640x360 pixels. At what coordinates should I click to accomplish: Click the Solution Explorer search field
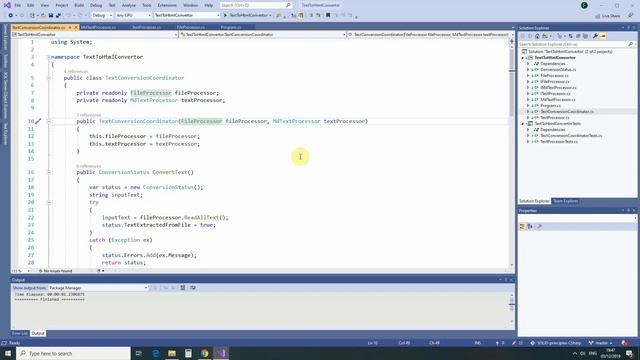point(577,44)
